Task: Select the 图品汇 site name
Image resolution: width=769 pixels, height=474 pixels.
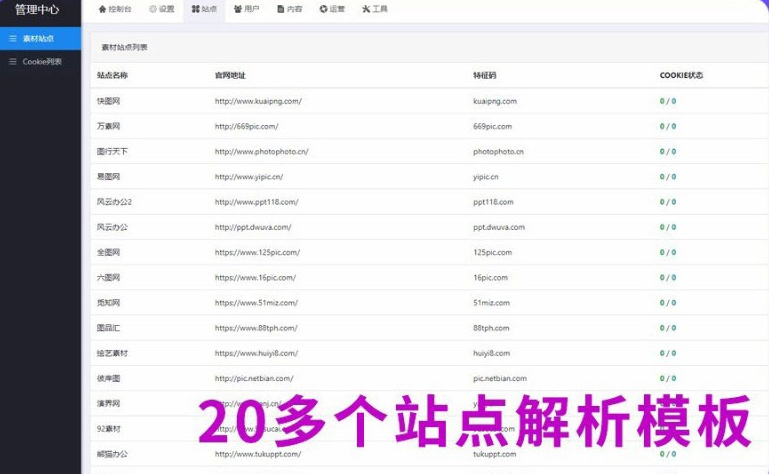Action: [x=108, y=328]
